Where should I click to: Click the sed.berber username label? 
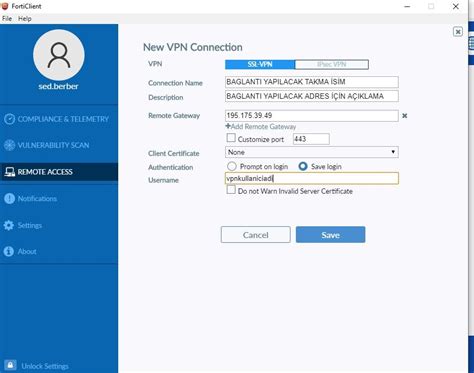click(58, 86)
